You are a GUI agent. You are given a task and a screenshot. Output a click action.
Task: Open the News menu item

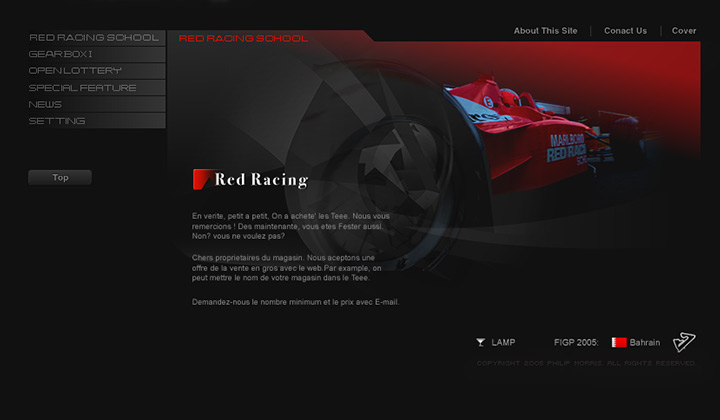[96, 104]
